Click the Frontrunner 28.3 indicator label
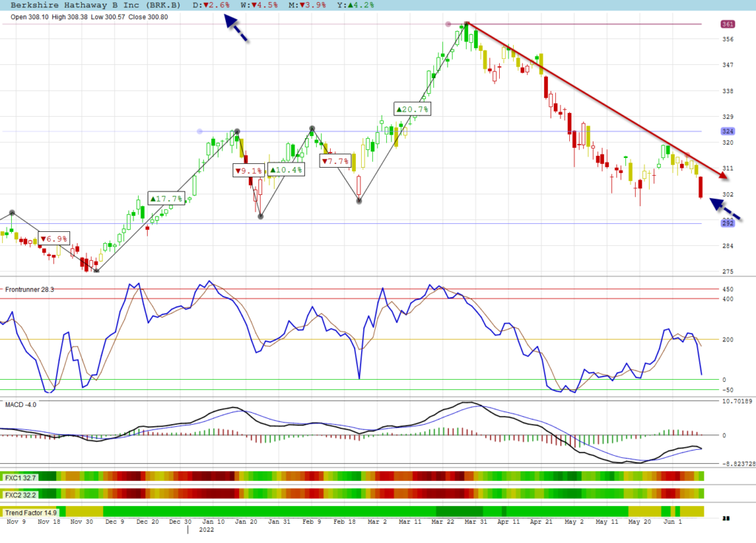The image size is (756, 543). (x=30, y=290)
